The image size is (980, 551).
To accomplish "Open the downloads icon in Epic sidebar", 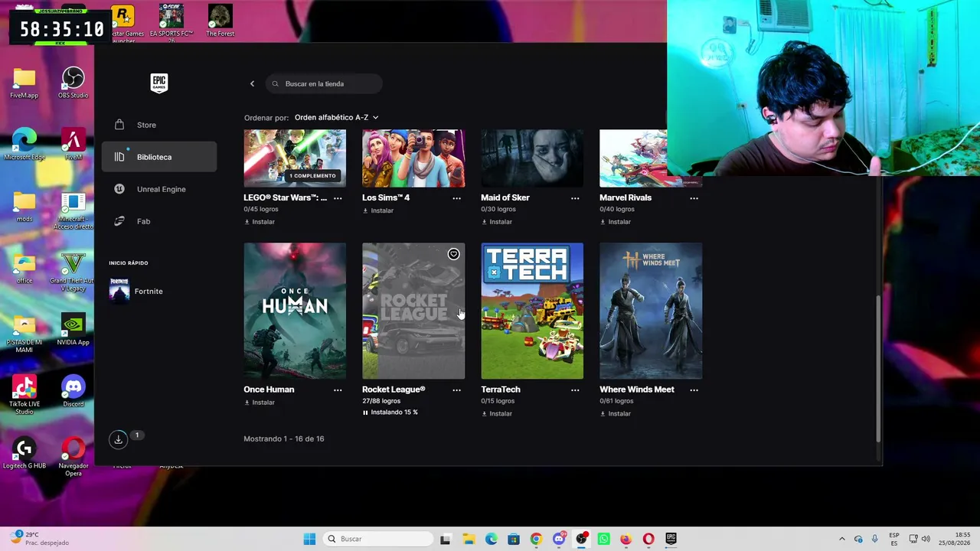I will (118, 439).
